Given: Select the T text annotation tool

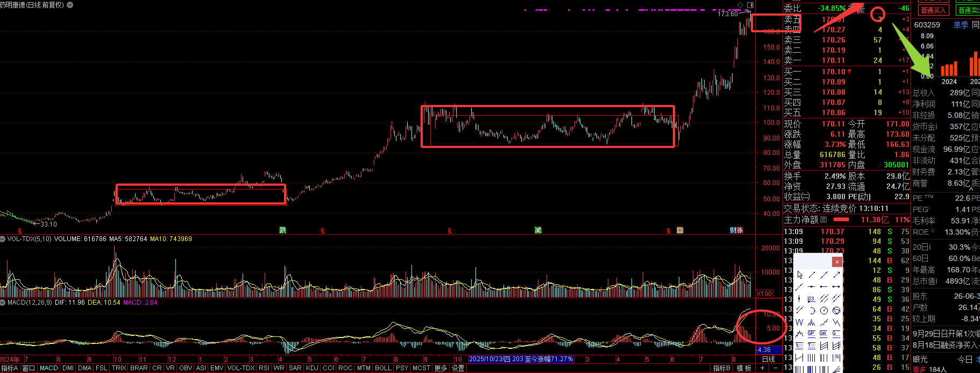Looking at the screenshot, I should pos(812,345).
